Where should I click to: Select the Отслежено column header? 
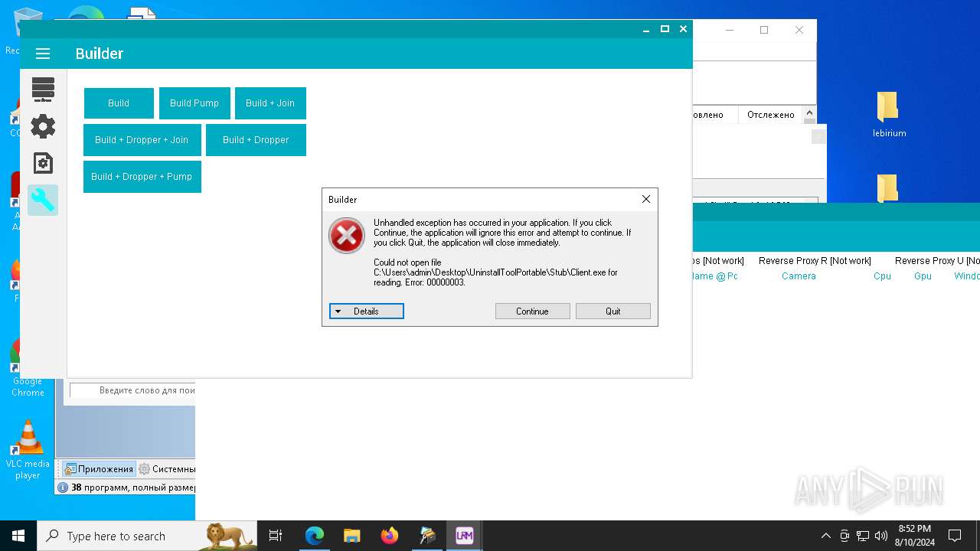pos(771,115)
